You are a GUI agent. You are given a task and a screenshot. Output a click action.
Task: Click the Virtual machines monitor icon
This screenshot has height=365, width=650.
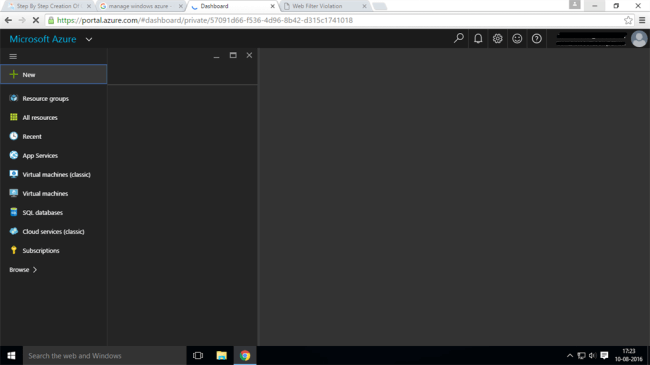coord(14,193)
